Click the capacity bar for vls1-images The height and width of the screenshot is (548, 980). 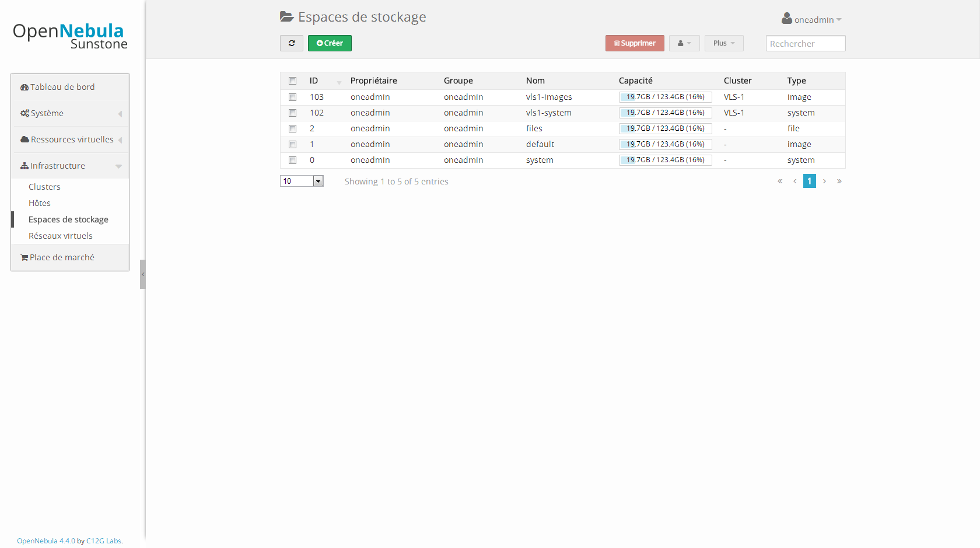666,97
